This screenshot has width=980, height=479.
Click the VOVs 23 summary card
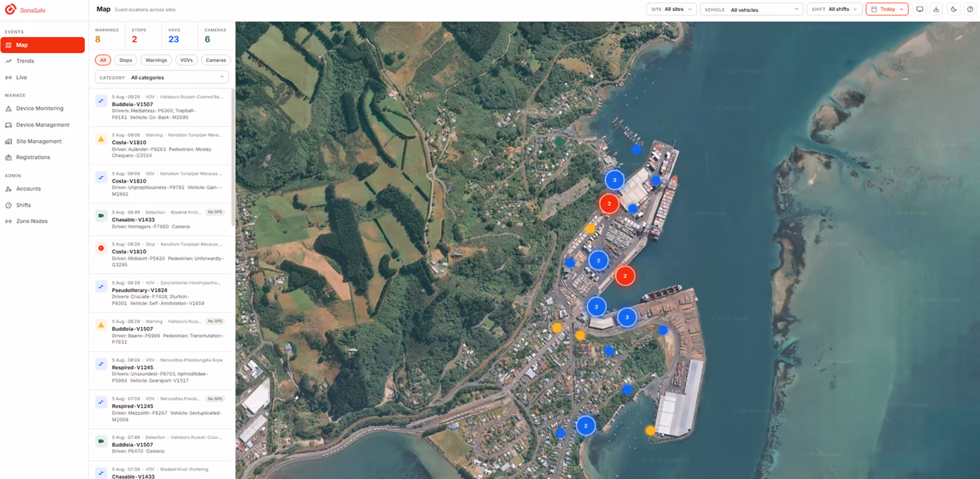pyautogui.click(x=180, y=36)
